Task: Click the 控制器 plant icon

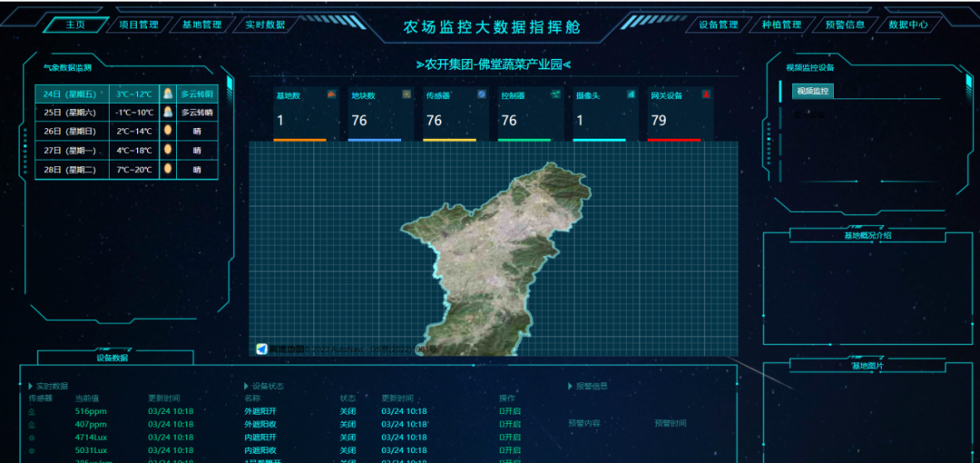Action: (556, 94)
